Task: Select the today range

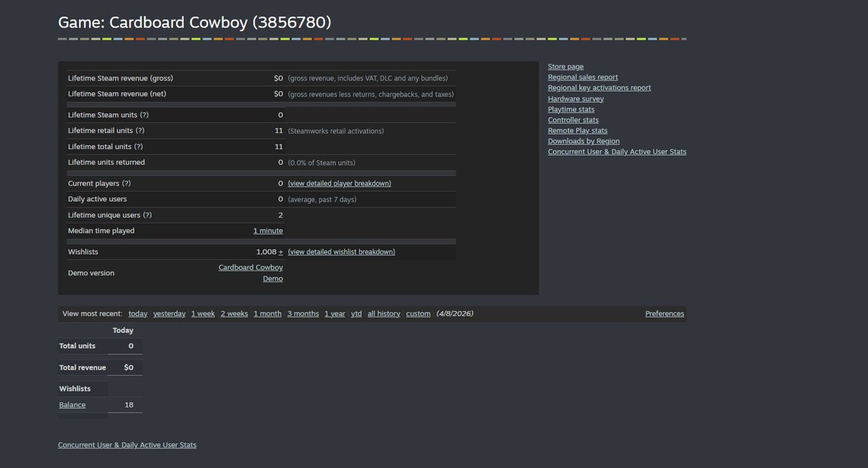Action: pyautogui.click(x=138, y=314)
